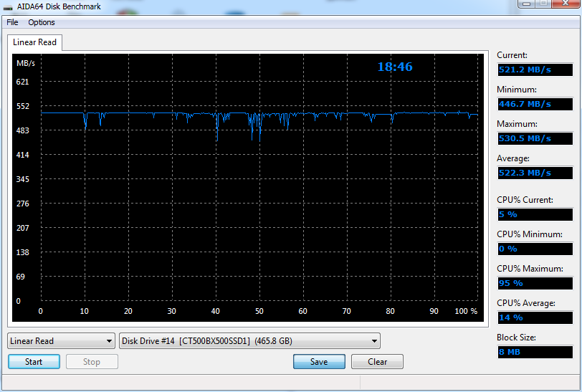
Task: Click the CPU% Average: label
Action: (x=526, y=303)
